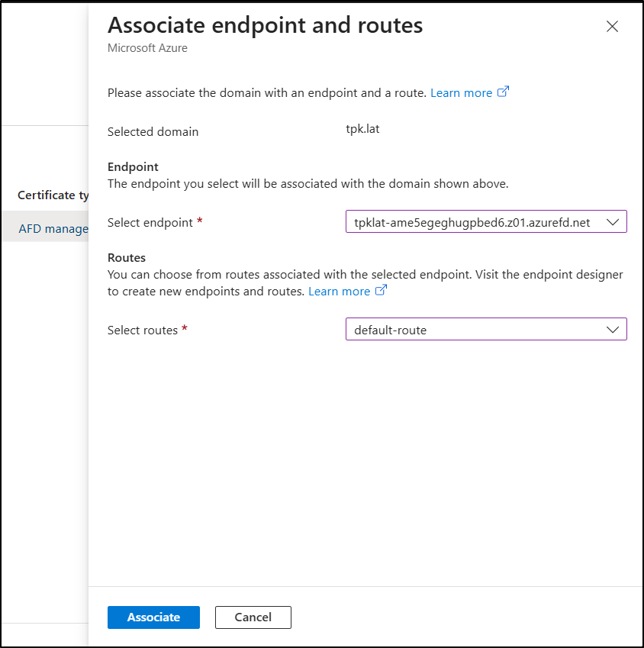Expand default-route list using its chevron arrow
Screen dimensions: 644x648
point(612,330)
